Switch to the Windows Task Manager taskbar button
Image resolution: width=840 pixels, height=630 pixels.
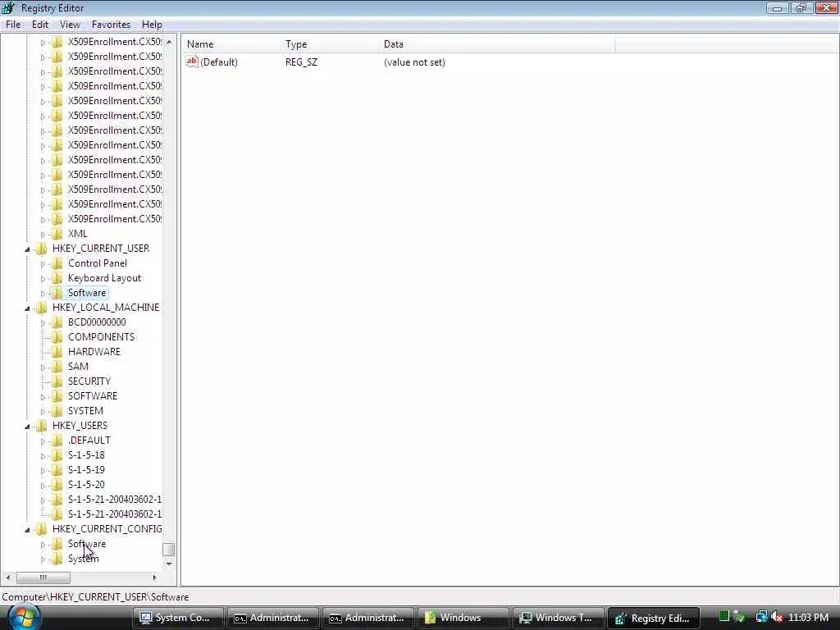coord(558,618)
